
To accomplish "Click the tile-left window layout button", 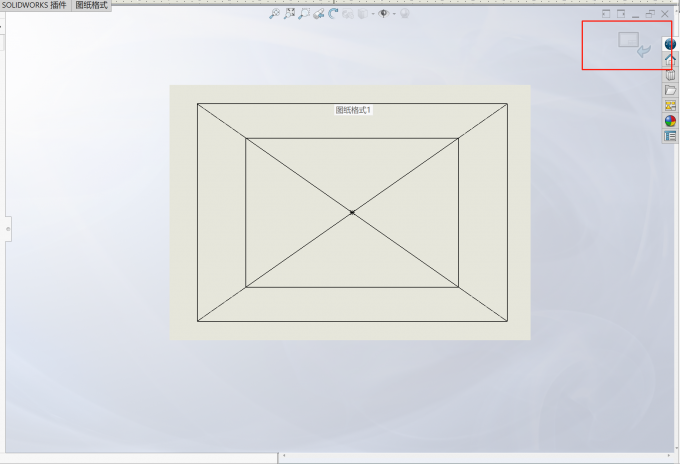I will [x=606, y=14].
